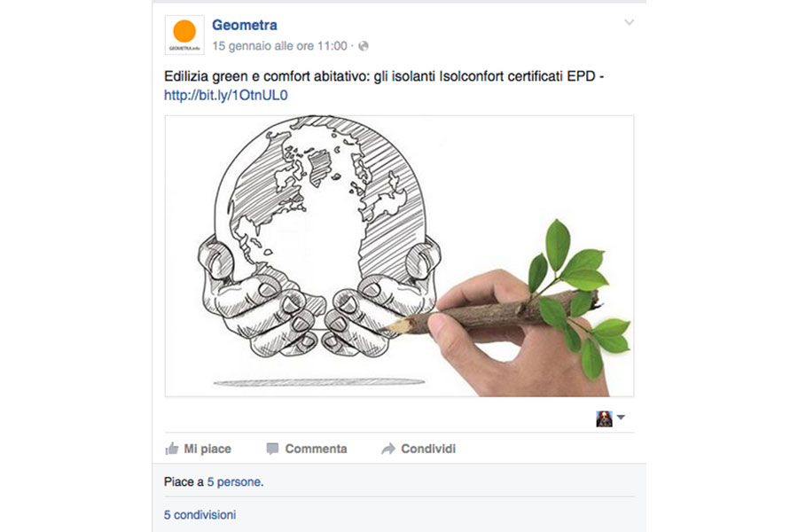Click the small profile avatar below the image

pos(604,419)
